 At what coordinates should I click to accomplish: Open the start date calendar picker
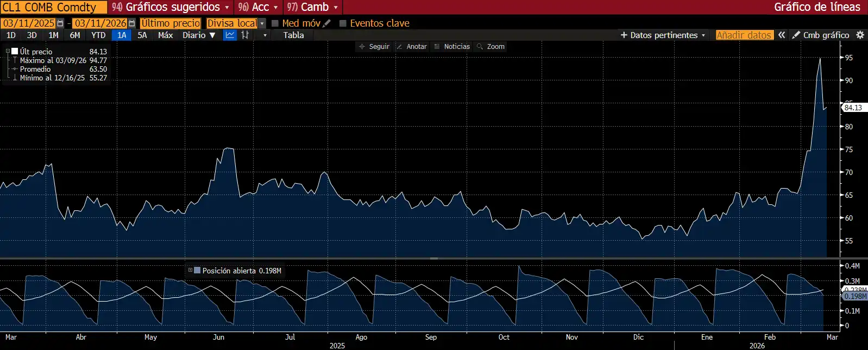point(60,23)
